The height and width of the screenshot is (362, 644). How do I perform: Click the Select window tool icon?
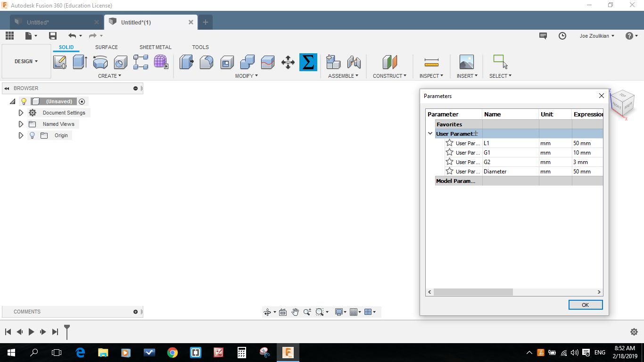(x=500, y=62)
